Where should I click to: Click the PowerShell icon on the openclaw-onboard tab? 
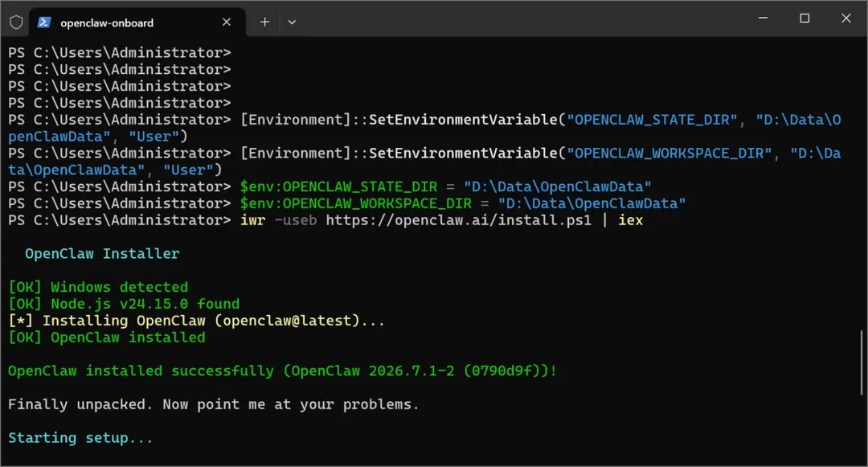pyautogui.click(x=44, y=23)
